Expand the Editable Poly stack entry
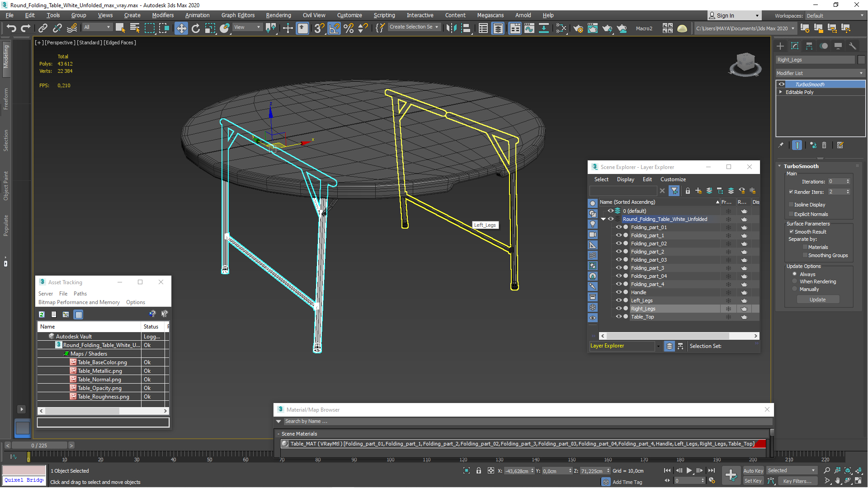Viewport: 868px width, 488px height. (780, 92)
